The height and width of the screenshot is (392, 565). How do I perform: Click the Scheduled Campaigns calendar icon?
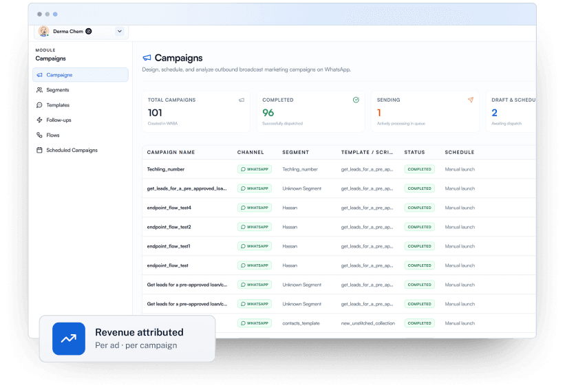point(39,151)
